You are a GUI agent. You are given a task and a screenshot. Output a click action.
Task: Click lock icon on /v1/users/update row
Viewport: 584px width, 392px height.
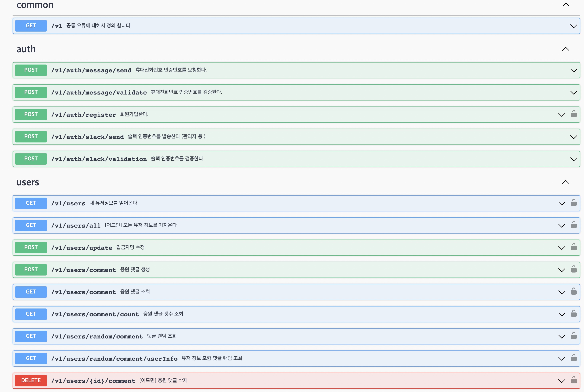[x=574, y=247]
